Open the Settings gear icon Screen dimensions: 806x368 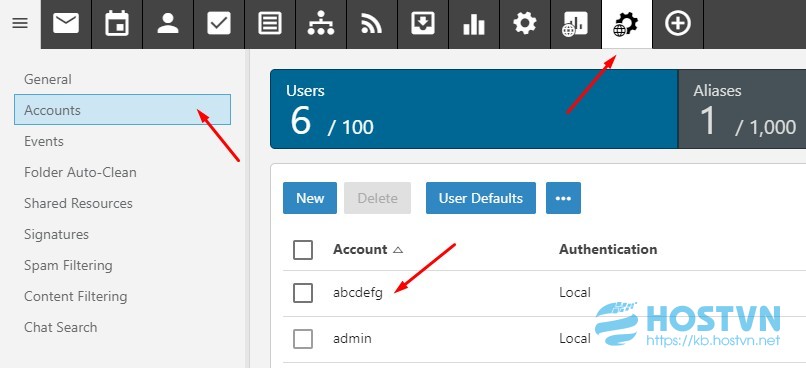525,24
